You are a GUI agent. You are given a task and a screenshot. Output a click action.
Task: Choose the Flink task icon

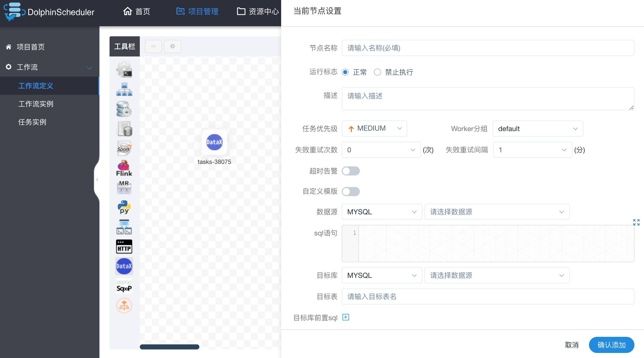coord(124,168)
